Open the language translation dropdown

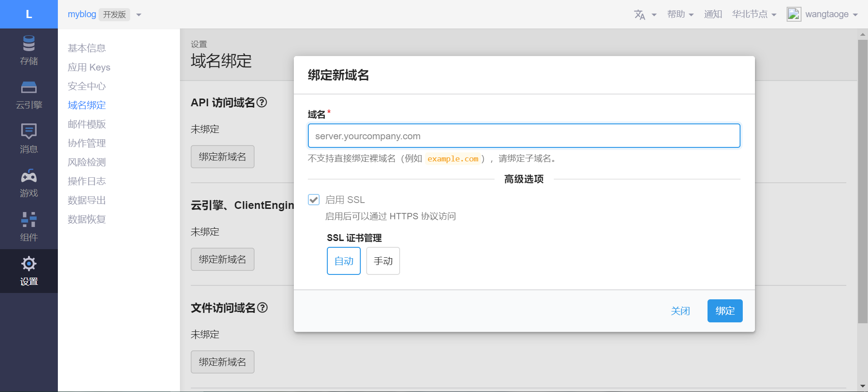pyautogui.click(x=645, y=15)
